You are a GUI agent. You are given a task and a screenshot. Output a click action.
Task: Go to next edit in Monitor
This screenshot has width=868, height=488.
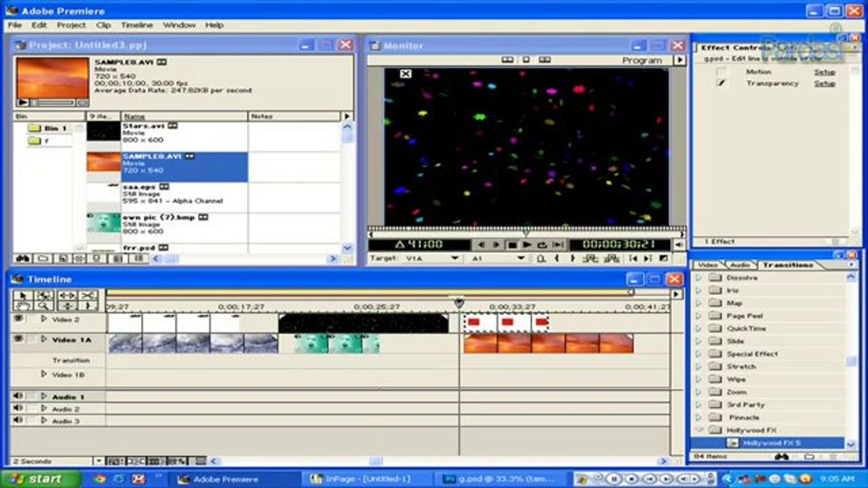point(648,258)
